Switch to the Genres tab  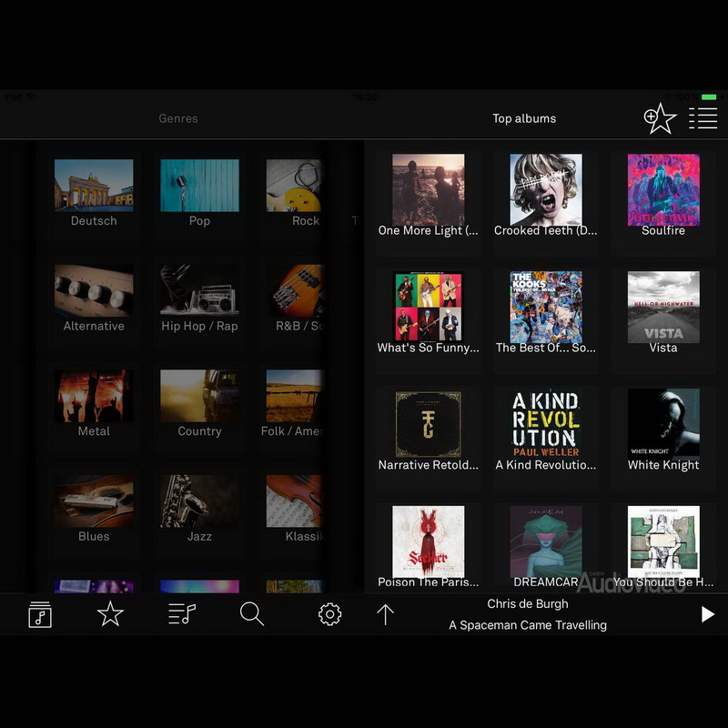tap(178, 118)
